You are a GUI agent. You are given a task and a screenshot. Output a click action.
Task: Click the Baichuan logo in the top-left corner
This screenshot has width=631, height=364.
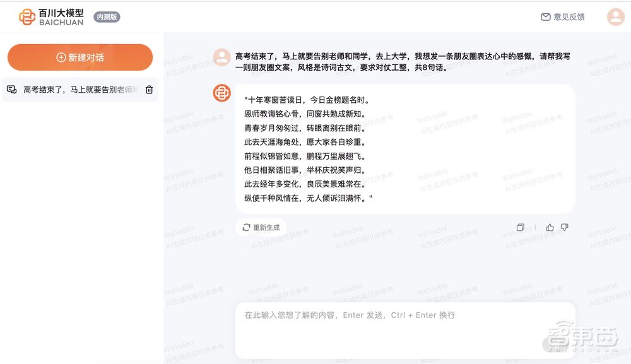coord(27,16)
